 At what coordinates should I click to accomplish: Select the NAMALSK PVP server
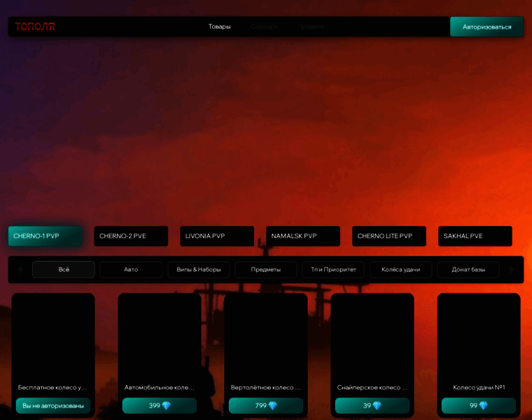click(303, 236)
